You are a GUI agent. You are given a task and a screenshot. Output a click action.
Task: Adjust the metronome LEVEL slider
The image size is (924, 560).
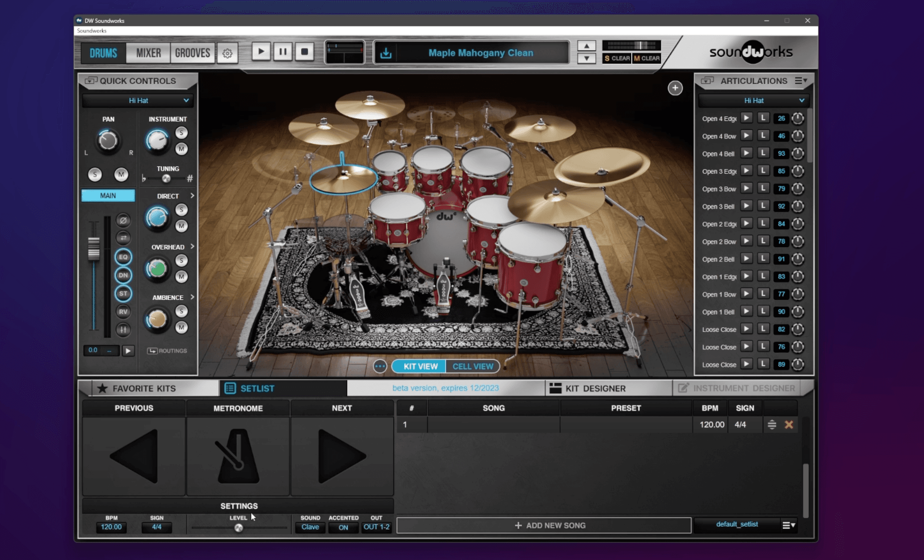click(238, 529)
